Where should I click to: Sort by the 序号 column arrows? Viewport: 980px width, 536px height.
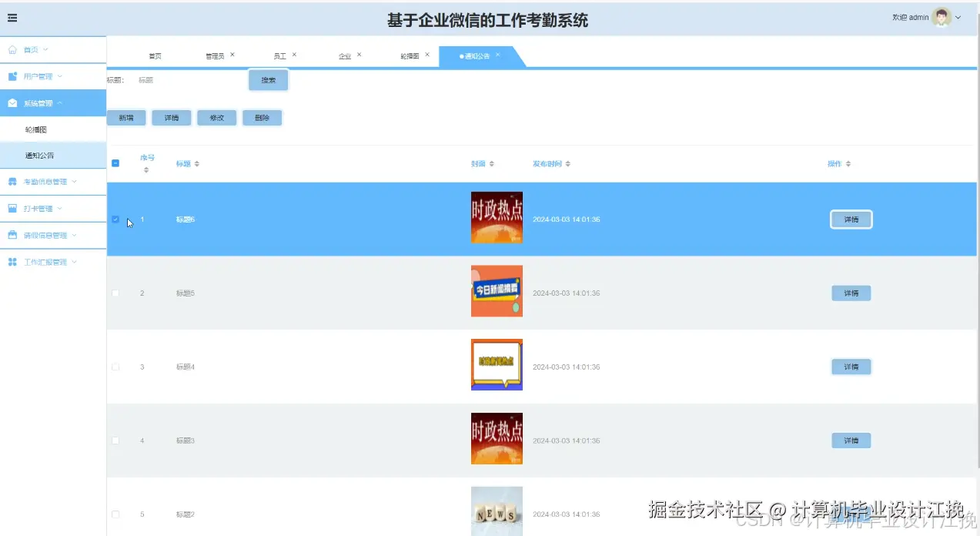tap(146, 169)
